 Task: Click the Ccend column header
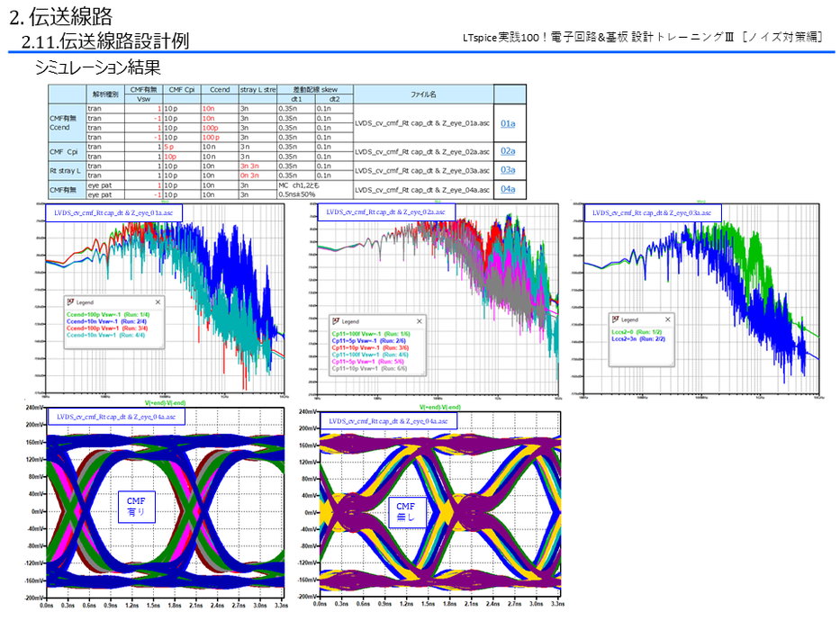pyautogui.click(x=220, y=89)
